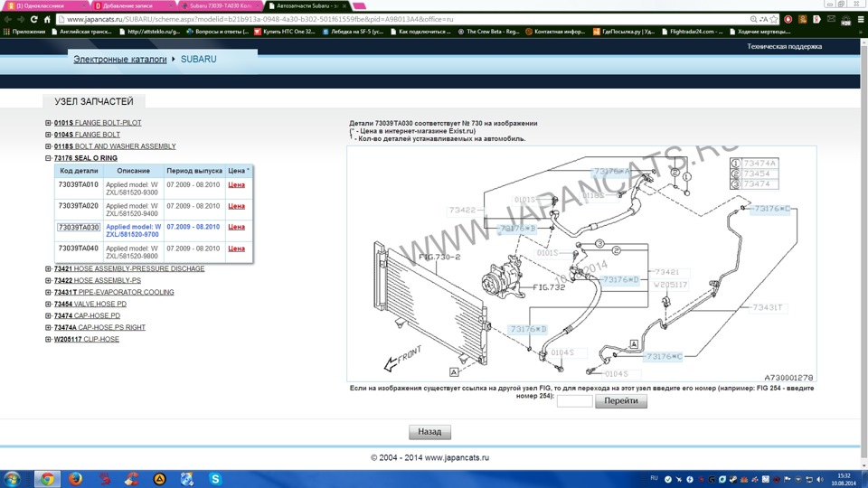Click the Перейти button
This screenshot has height=488, width=868.
coord(621,400)
